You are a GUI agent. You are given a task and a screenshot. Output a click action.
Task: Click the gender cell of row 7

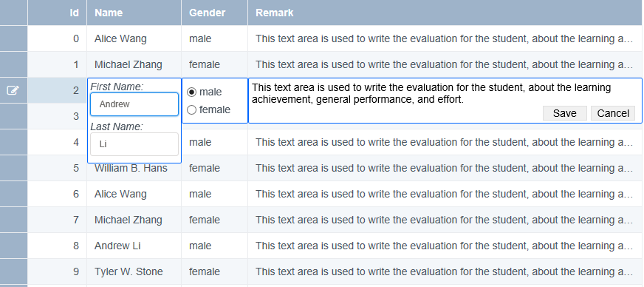(214, 220)
